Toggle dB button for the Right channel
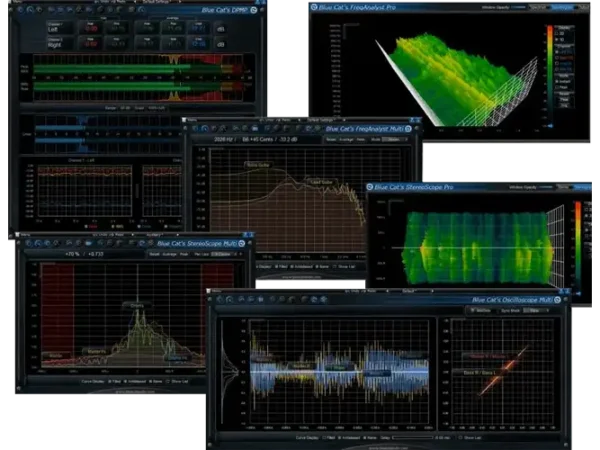The height and width of the screenshot is (450, 600). point(221,44)
